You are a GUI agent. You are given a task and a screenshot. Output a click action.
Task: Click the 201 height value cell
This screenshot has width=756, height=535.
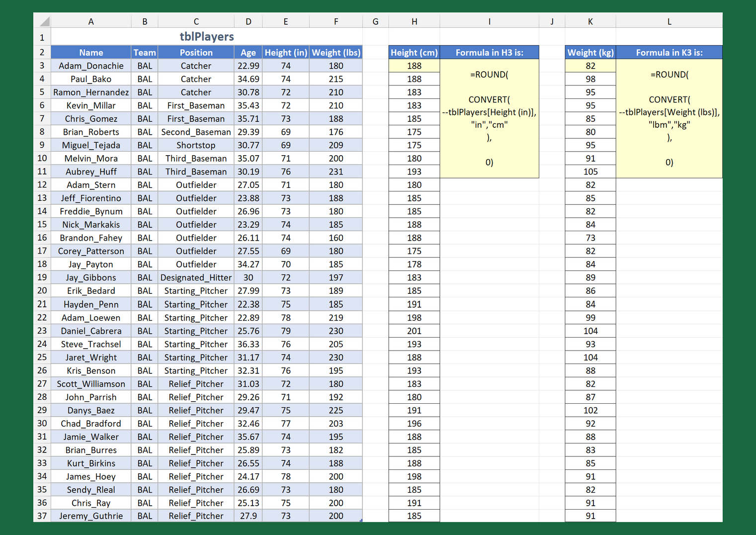tap(414, 331)
